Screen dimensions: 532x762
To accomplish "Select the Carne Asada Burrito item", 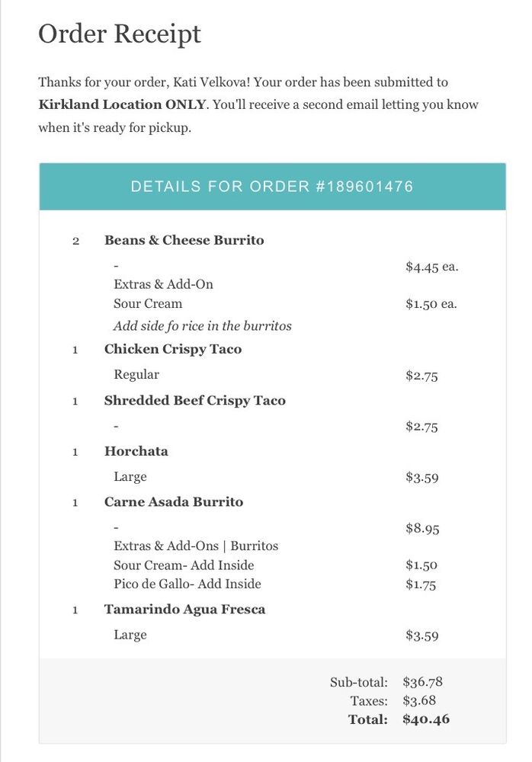I will [x=174, y=502].
